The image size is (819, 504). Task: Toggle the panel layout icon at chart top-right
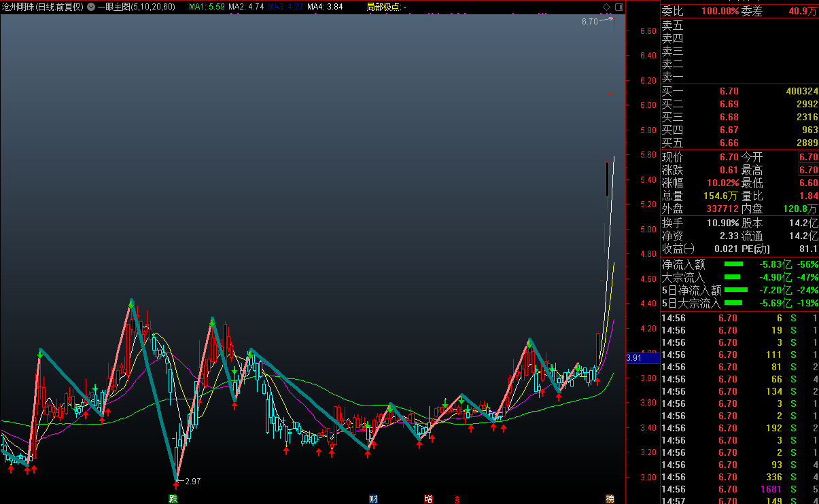coord(618,7)
